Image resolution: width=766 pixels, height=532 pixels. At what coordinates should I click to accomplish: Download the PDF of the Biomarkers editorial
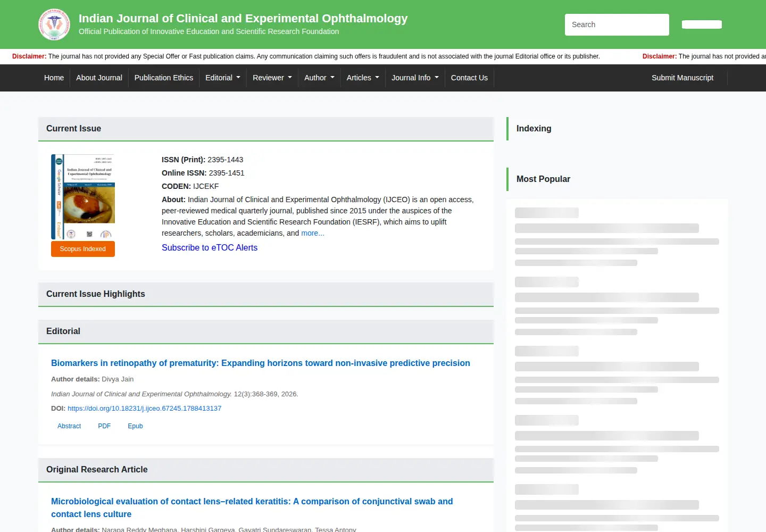pos(104,426)
